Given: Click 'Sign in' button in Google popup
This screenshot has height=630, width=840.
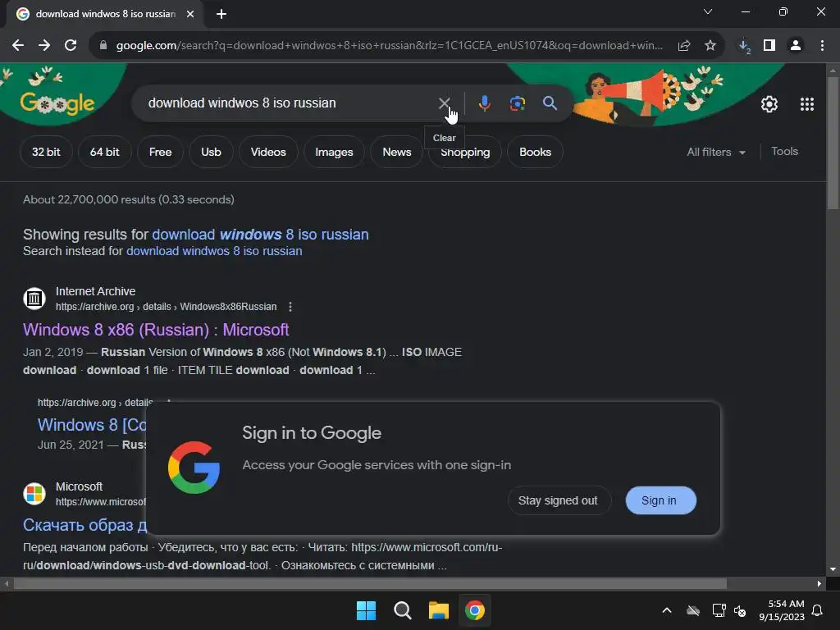Looking at the screenshot, I should click(660, 500).
